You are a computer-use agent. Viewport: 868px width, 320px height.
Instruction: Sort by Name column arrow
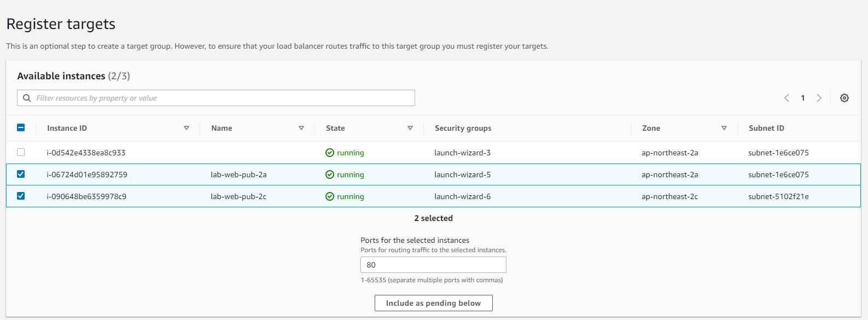(x=301, y=128)
